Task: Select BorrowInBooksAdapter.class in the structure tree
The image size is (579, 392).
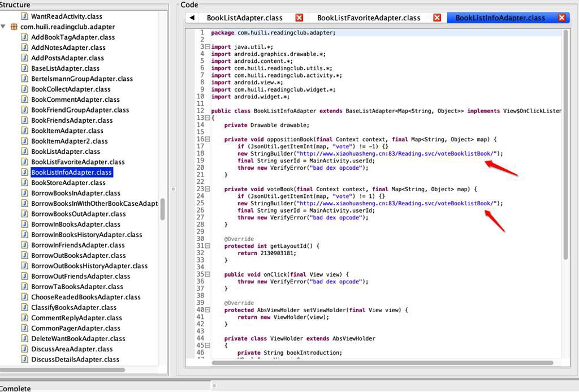Action: coord(75,224)
